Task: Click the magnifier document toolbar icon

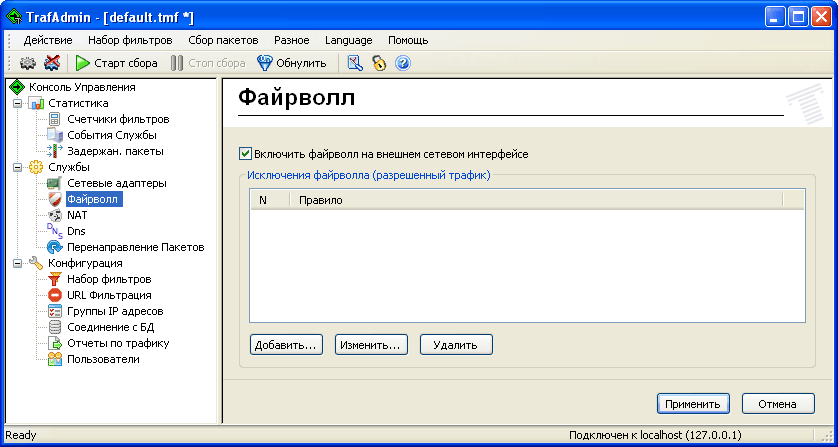Action: tap(355, 64)
